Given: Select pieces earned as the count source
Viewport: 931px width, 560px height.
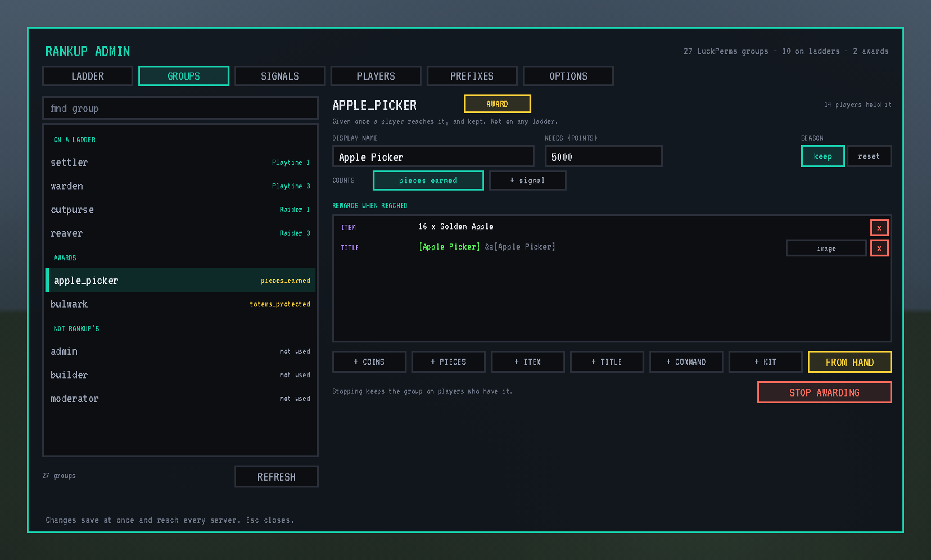Looking at the screenshot, I should click(x=428, y=180).
